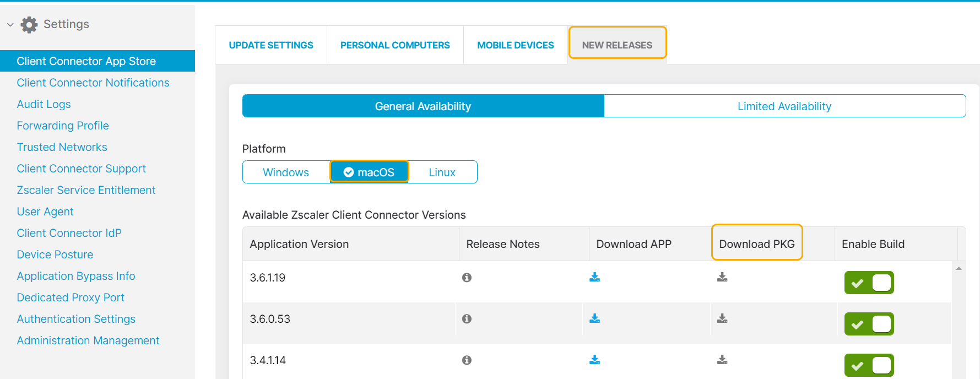Download PKG for version 3.6.0.53

[x=722, y=318]
